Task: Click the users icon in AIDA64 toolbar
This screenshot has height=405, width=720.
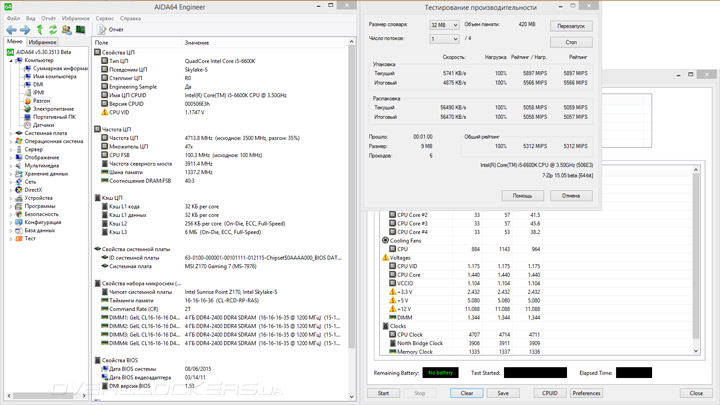Action: [x=67, y=30]
